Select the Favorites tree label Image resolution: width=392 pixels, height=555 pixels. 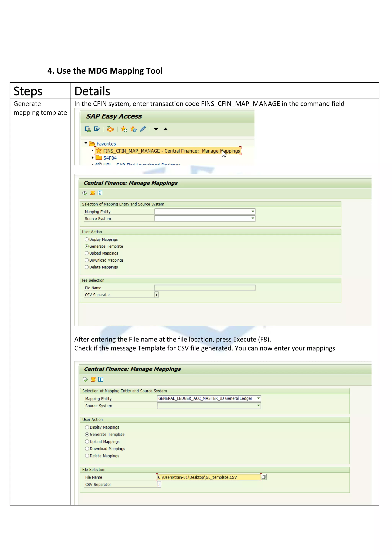pos(106,144)
